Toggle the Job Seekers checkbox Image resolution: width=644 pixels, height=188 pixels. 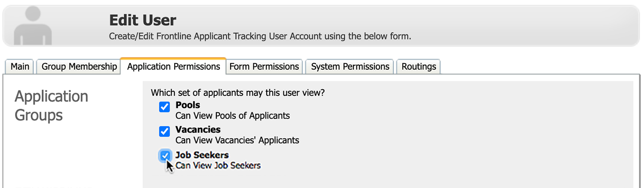164,156
